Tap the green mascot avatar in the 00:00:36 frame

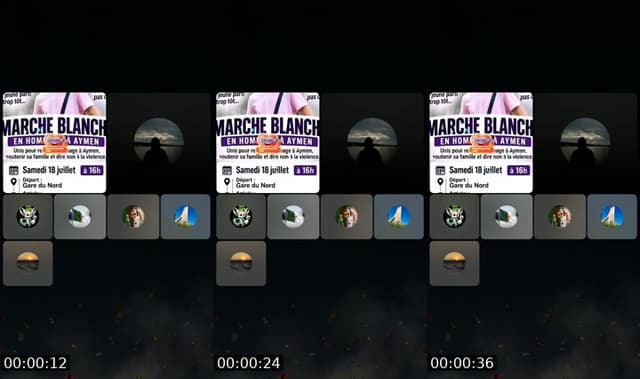(454, 217)
